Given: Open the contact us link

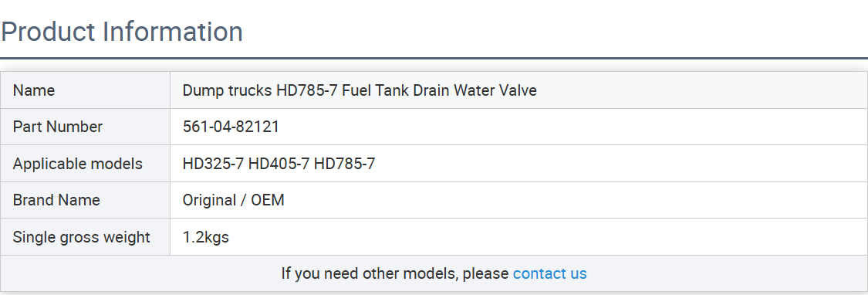Looking at the screenshot, I should 549,273.
